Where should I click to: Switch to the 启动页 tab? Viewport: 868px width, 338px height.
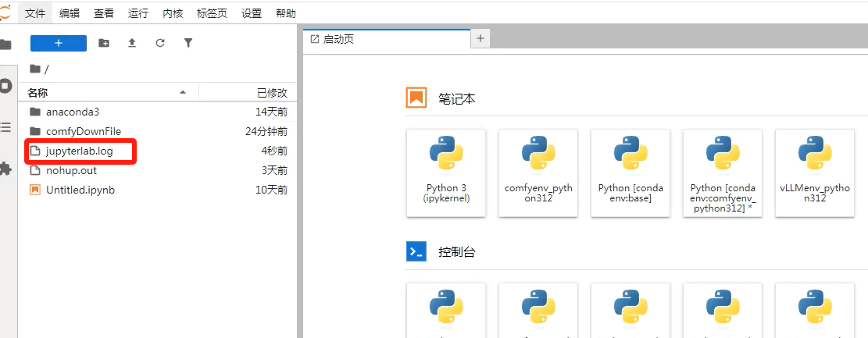[x=387, y=39]
